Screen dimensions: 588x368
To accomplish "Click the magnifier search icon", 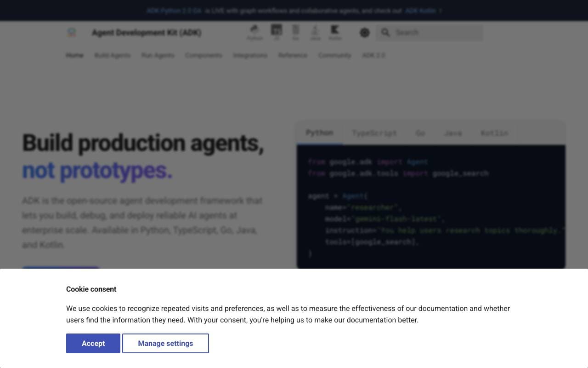I will click(385, 32).
